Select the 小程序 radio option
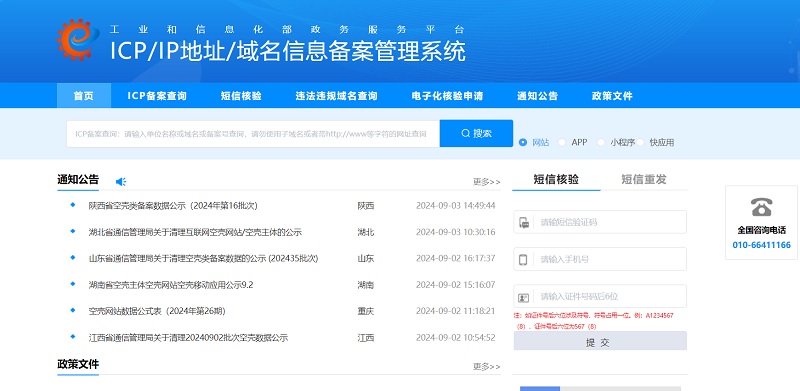The height and width of the screenshot is (391, 800). pos(601,142)
